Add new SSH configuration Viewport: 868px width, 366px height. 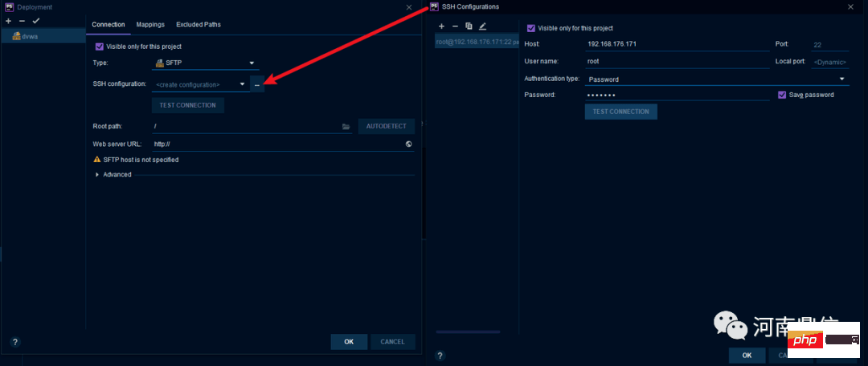coord(441,26)
